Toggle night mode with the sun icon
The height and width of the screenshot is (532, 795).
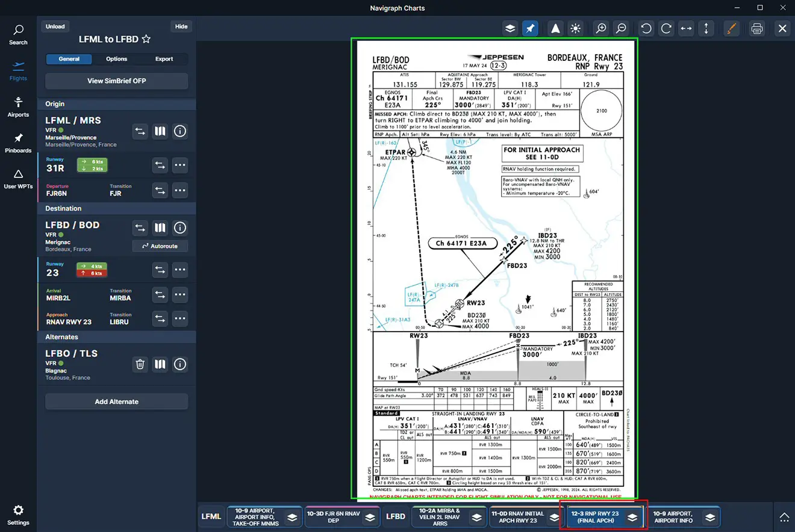coord(576,28)
